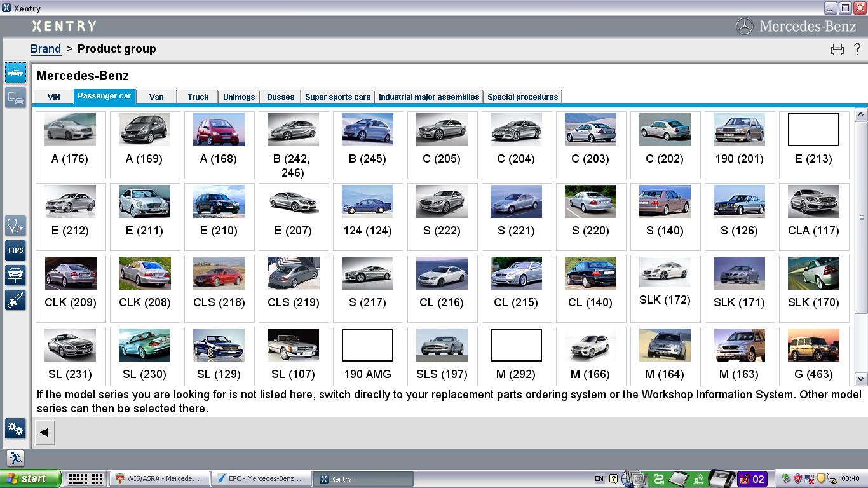This screenshot has width=868, height=488.
Task: Click the syringe sidebar icon
Action: click(15, 300)
